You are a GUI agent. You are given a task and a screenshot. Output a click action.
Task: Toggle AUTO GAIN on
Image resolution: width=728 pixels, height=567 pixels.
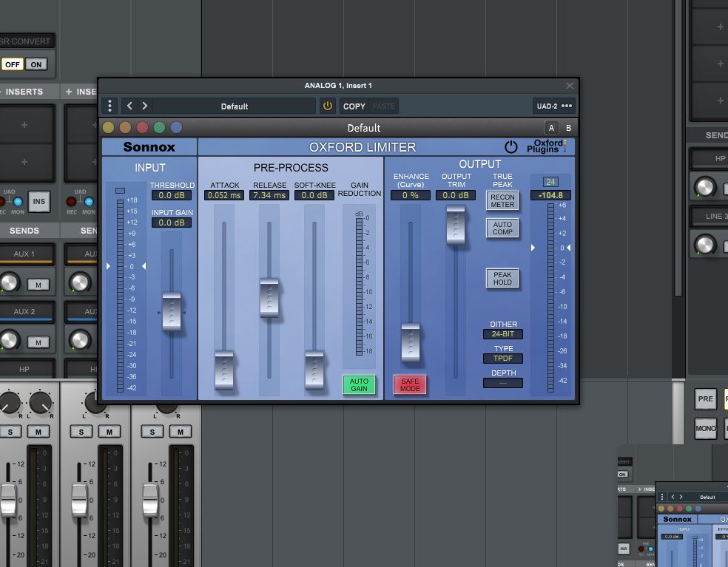coord(359,384)
